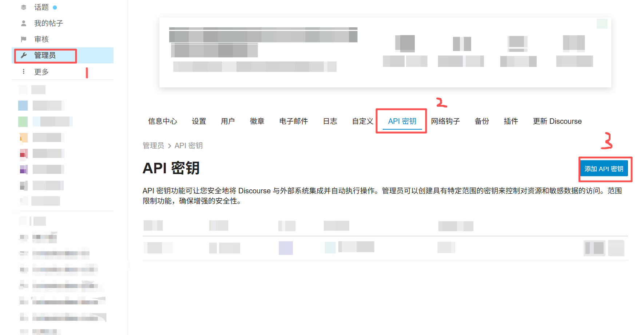The height and width of the screenshot is (335, 644).
Task: Open the 自定义 tab
Action: 362,121
